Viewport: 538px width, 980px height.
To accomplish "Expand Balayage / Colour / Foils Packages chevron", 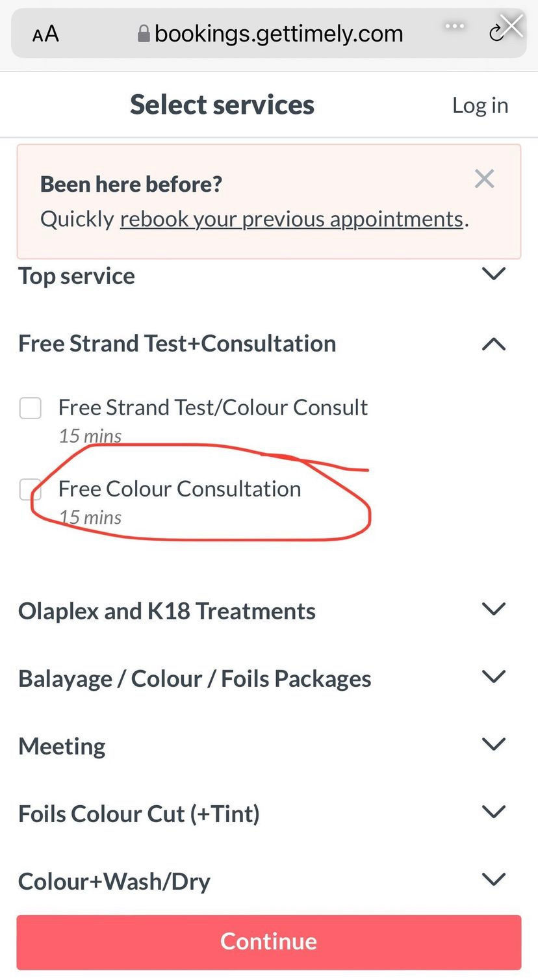I will click(494, 677).
